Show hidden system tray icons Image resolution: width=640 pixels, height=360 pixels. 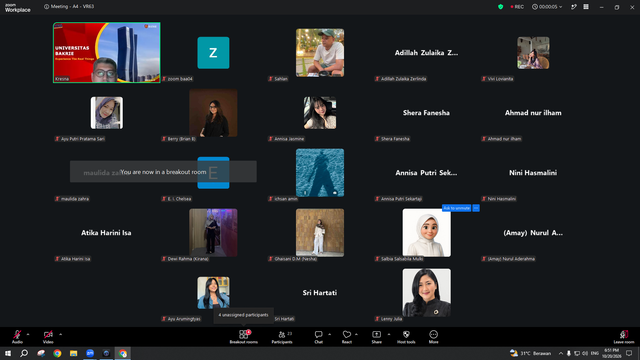pyautogui.click(x=561, y=353)
